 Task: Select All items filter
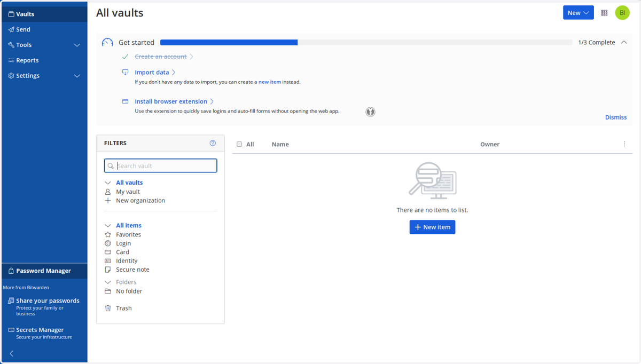[x=129, y=225]
